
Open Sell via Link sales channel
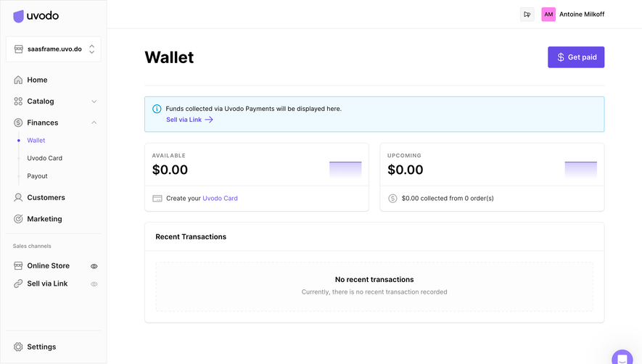click(x=47, y=284)
